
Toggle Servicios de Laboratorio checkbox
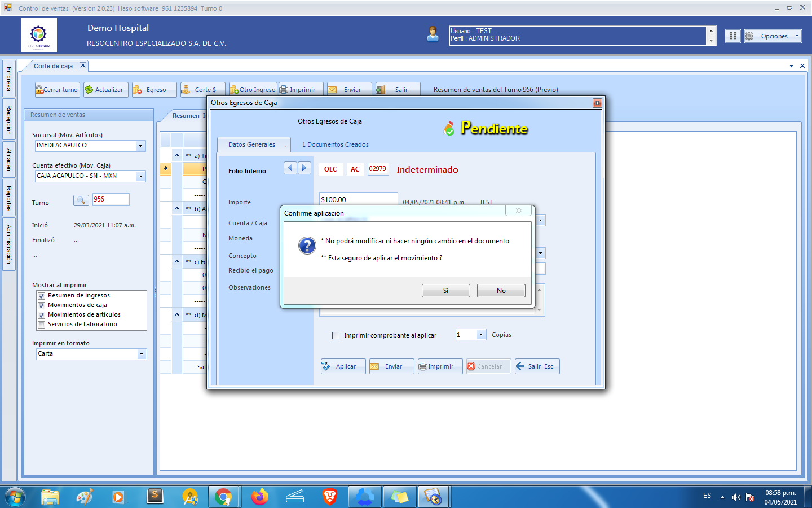[x=41, y=325]
